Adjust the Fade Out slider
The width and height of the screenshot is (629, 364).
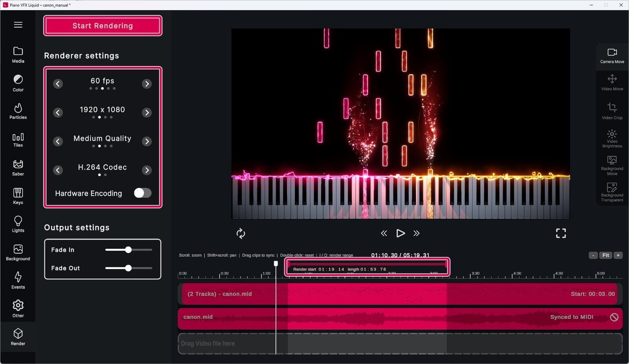click(129, 268)
